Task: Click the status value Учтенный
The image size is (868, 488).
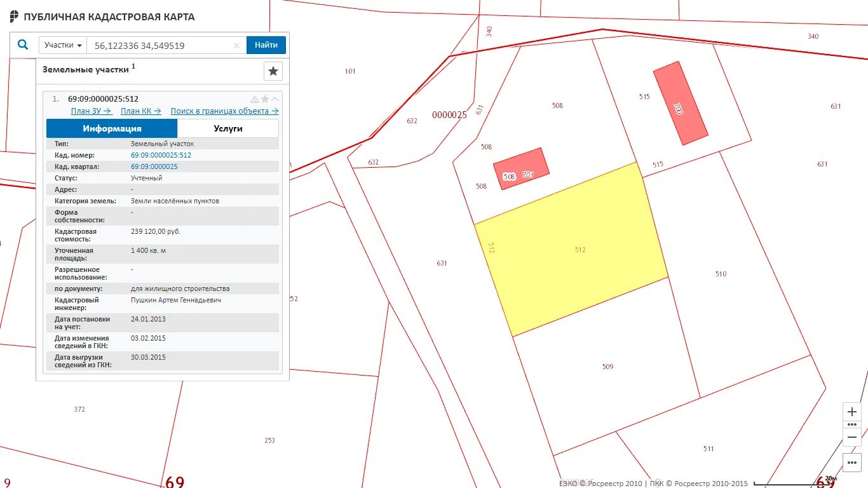Action: pos(146,178)
